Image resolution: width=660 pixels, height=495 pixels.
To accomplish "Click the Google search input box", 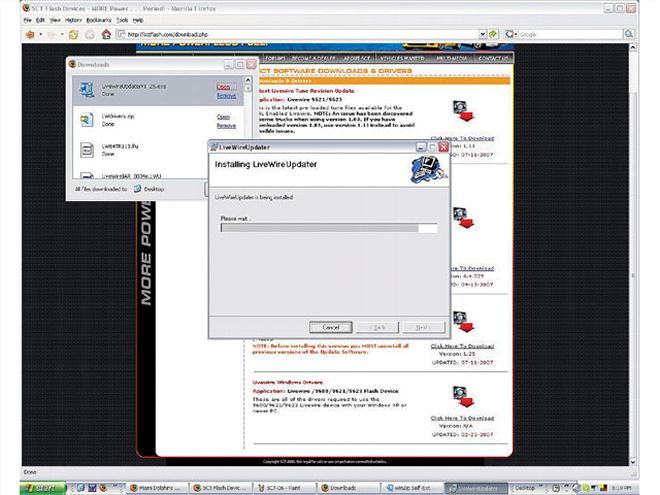I will pyautogui.click(x=570, y=35).
